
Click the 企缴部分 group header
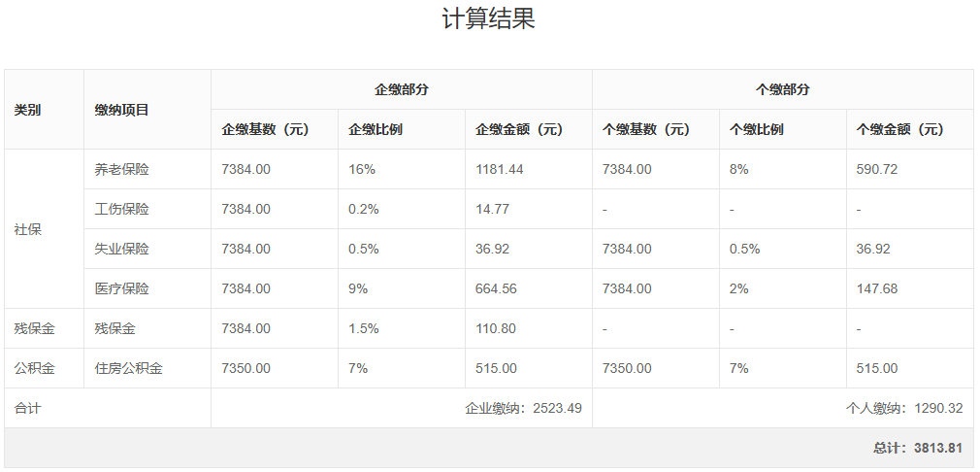pos(402,89)
